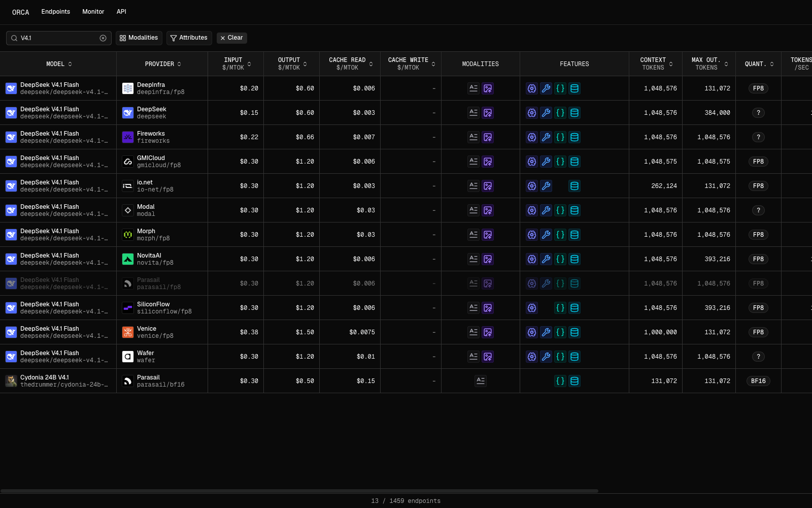Click the 1,000,000 context value in Venice row
This screenshot has height=508, width=812.
coord(661,332)
